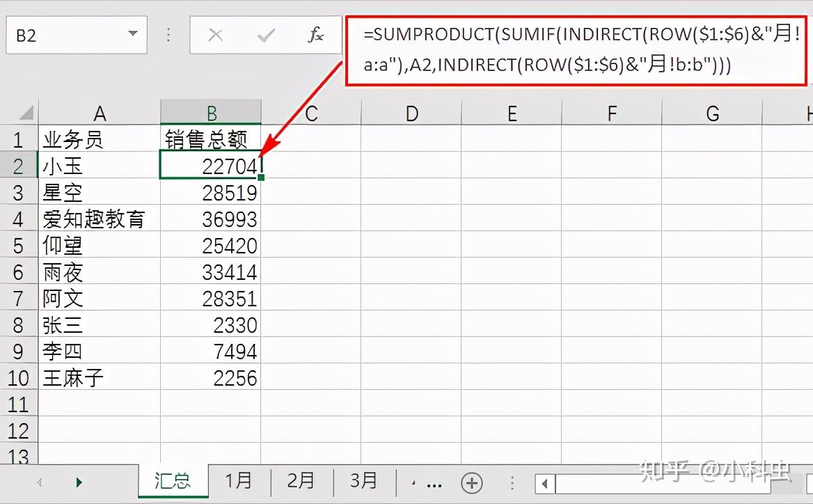Select column A header

click(100, 113)
